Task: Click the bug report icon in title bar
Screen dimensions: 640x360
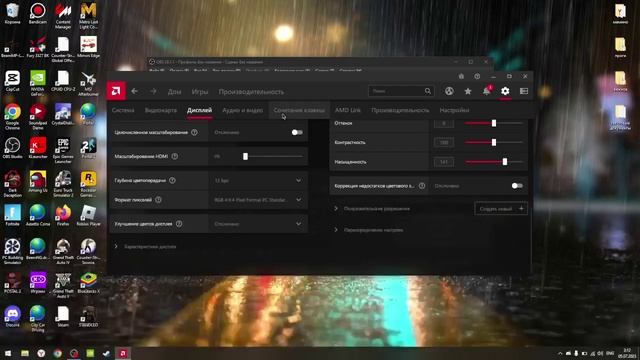Action: point(461,76)
